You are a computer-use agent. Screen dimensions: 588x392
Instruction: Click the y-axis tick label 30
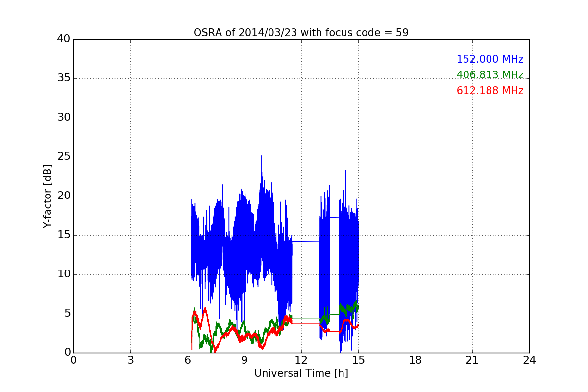(64, 118)
